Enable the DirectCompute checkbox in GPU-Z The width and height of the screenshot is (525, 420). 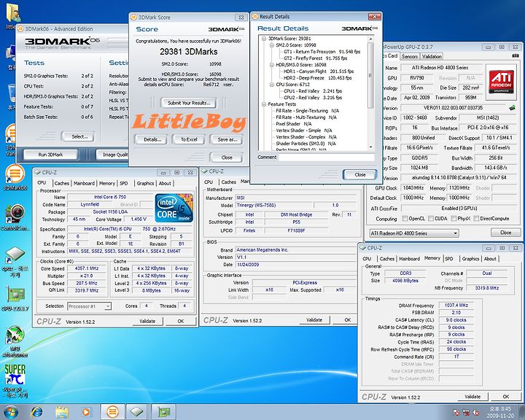point(476,218)
